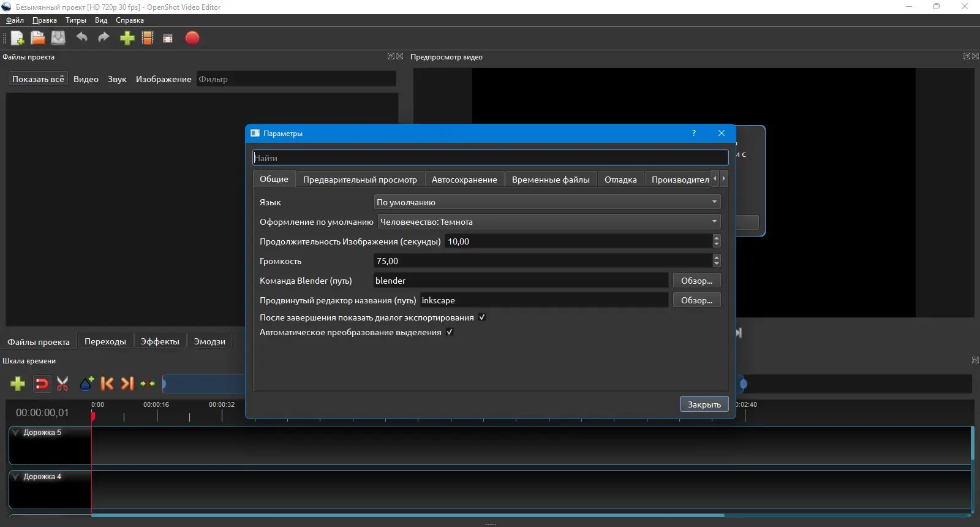
Task: Filter project files by Видео
Action: point(86,79)
